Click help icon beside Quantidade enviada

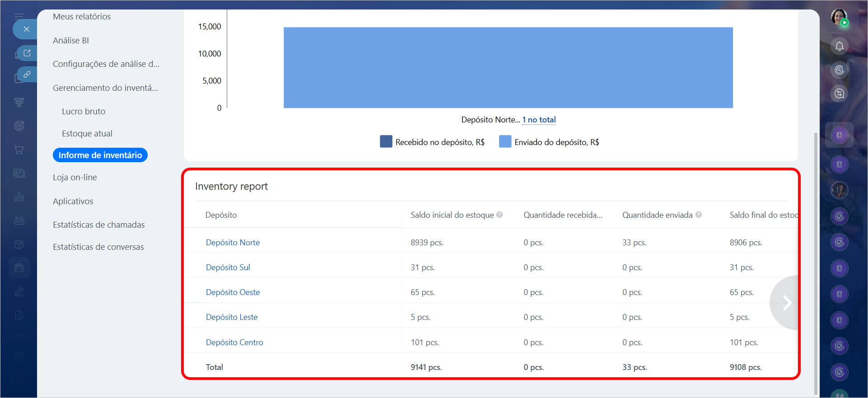click(699, 215)
